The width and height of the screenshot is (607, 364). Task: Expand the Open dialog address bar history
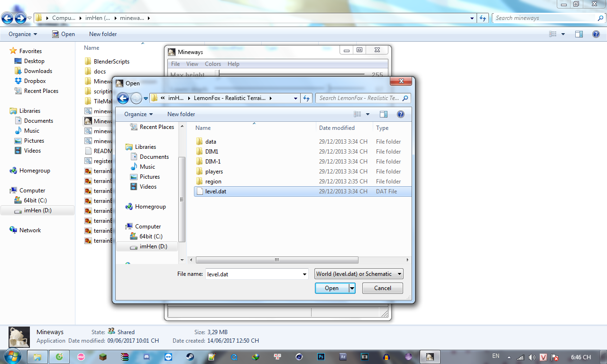(x=295, y=98)
